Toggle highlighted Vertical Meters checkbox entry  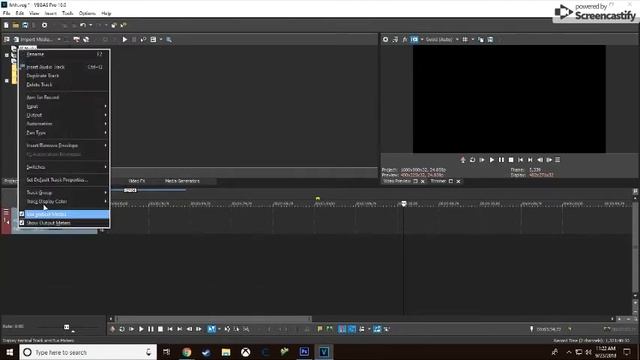[x=64, y=214]
